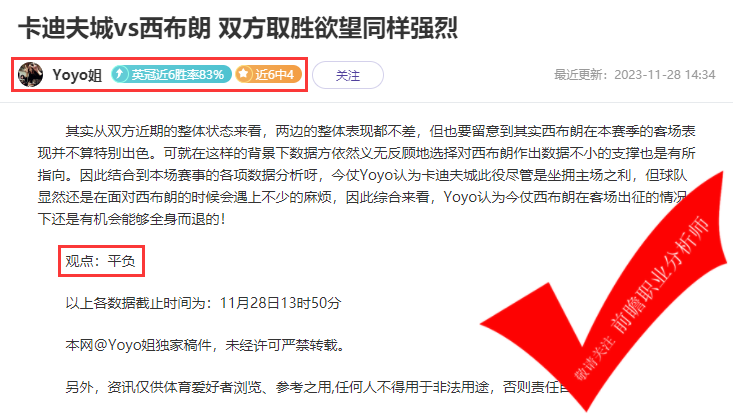Screen dimensions: 733x416
Task: Click the 前瞻职业分析师 watermark text
Action: (x=660, y=276)
